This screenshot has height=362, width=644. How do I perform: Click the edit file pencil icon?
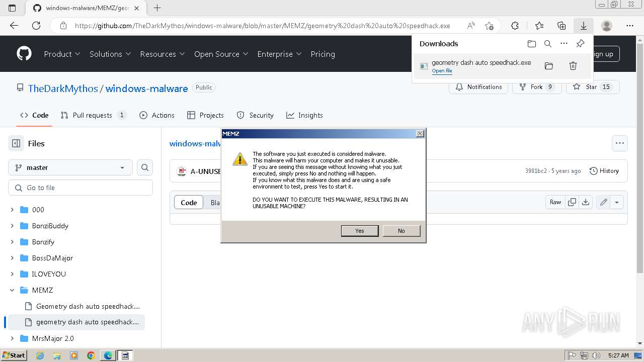(603, 202)
